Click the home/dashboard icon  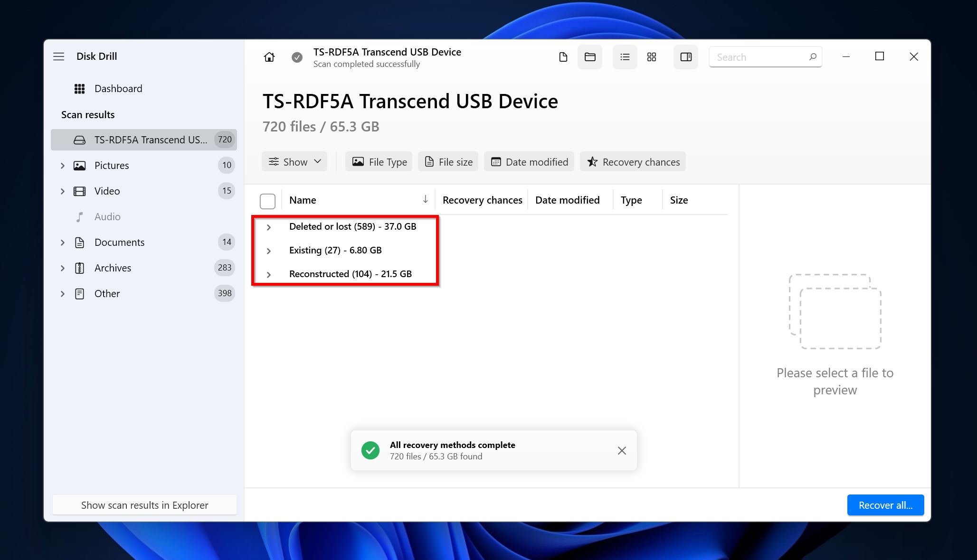tap(268, 56)
